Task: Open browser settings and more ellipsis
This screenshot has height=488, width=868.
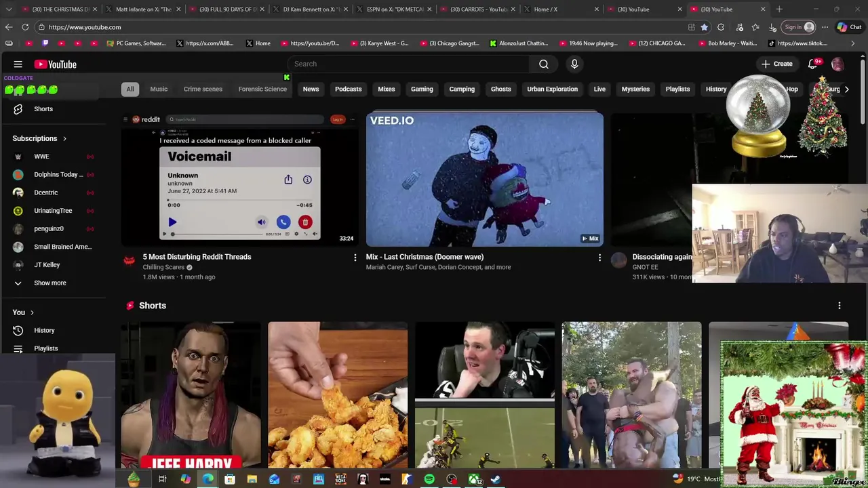Action: point(825,27)
